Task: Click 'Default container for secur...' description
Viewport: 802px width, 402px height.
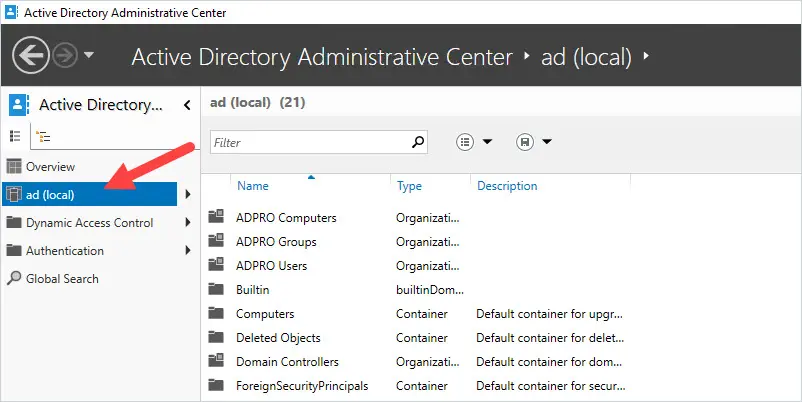Action: click(550, 386)
